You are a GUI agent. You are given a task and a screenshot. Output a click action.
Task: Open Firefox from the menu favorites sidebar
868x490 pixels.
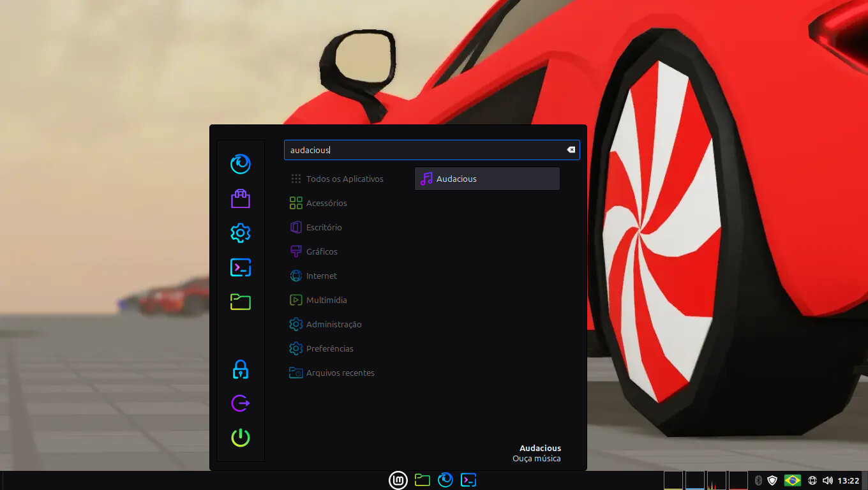[241, 164]
